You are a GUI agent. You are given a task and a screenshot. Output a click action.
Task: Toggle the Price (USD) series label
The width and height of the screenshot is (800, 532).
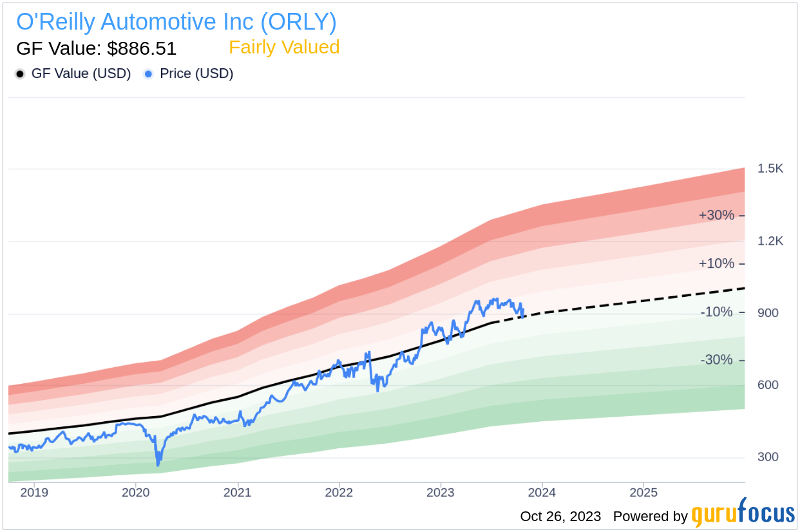tap(196, 74)
